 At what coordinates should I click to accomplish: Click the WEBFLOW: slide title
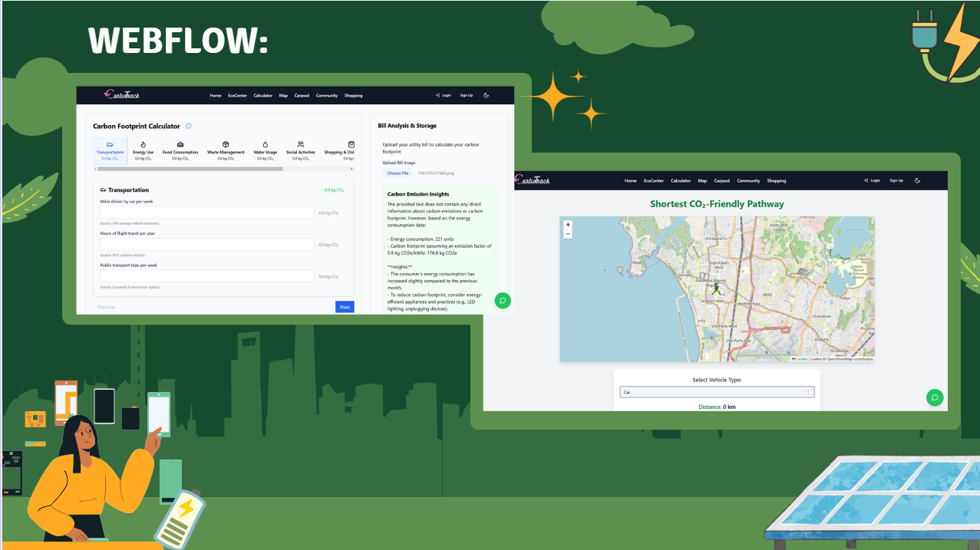click(178, 41)
